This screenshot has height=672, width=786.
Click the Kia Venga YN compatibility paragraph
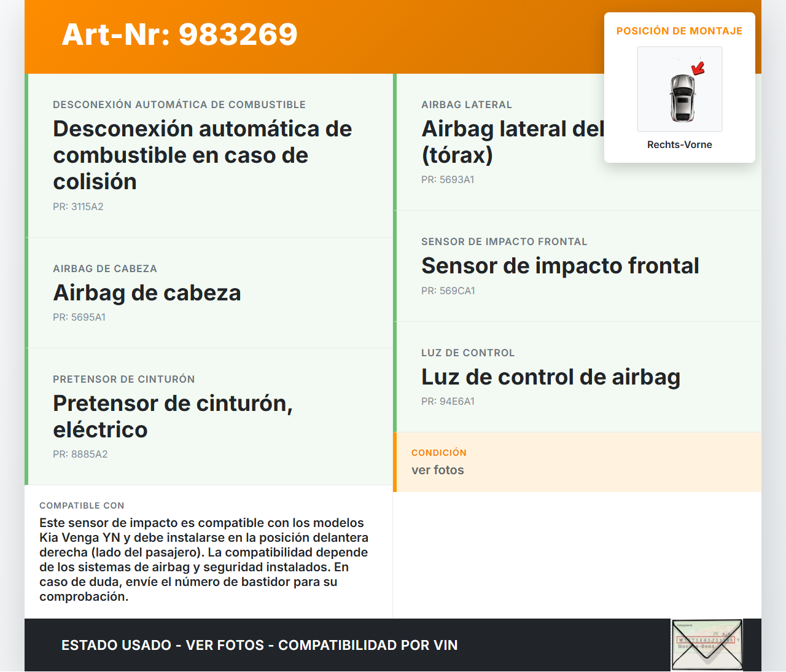[204, 560]
